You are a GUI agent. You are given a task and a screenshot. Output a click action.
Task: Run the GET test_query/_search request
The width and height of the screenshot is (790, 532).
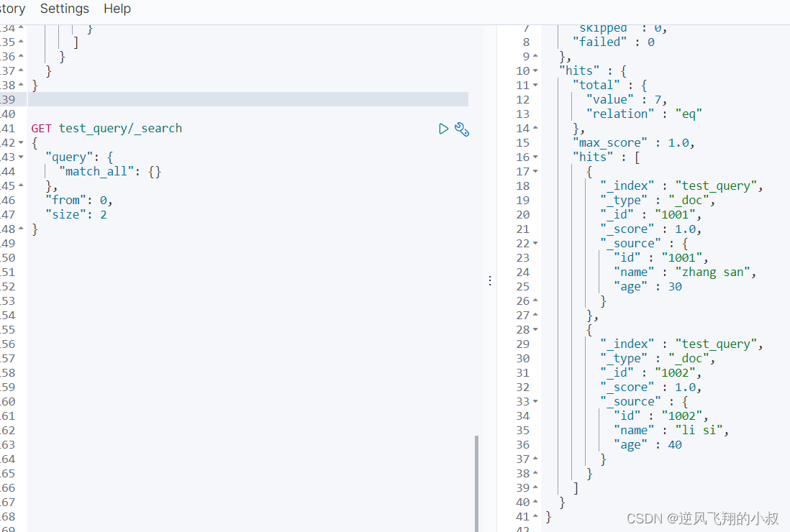[443, 129]
